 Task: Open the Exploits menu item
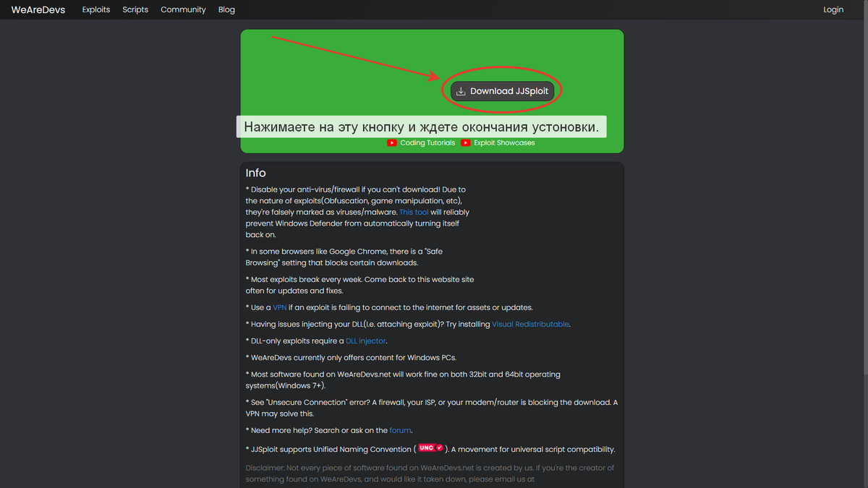tap(96, 9)
